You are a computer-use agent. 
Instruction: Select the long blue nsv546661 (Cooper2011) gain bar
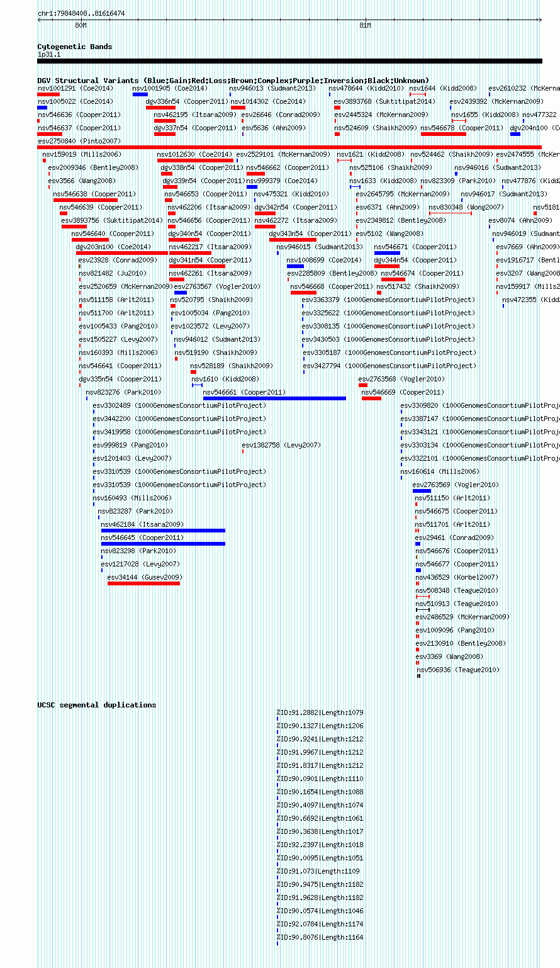[274, 398]
